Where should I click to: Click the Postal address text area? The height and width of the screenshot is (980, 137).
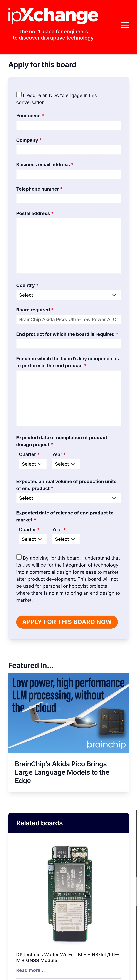pos(68,246)
